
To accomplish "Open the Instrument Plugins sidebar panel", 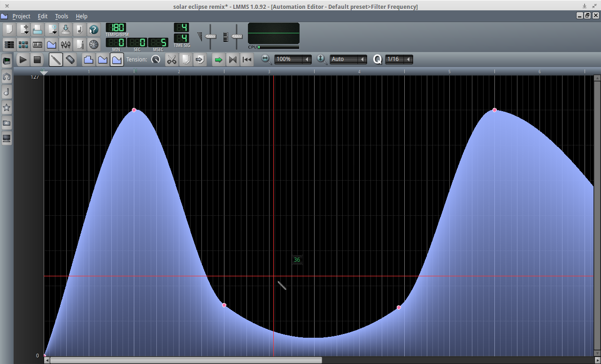I will [7, 61].
